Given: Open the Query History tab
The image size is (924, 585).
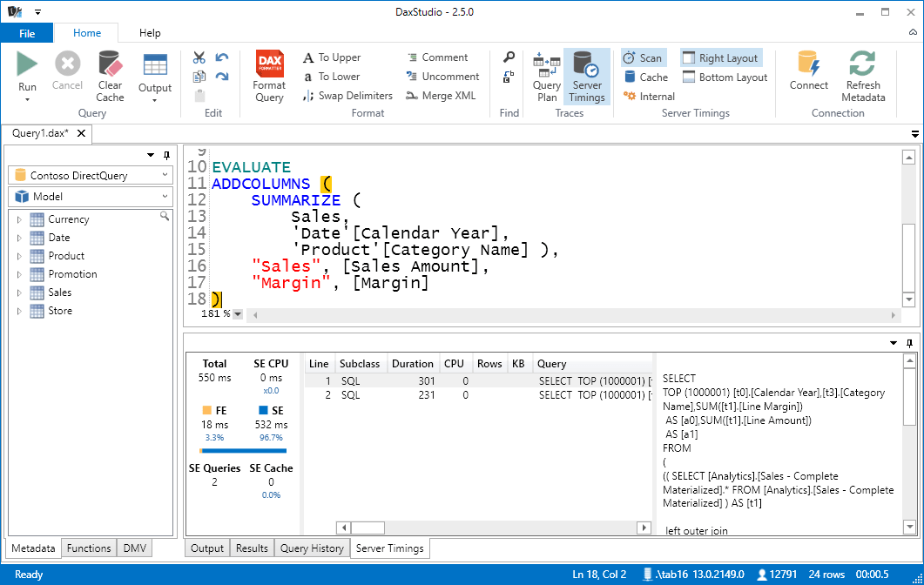Looking at the screenshot, I should pos(312,548).
